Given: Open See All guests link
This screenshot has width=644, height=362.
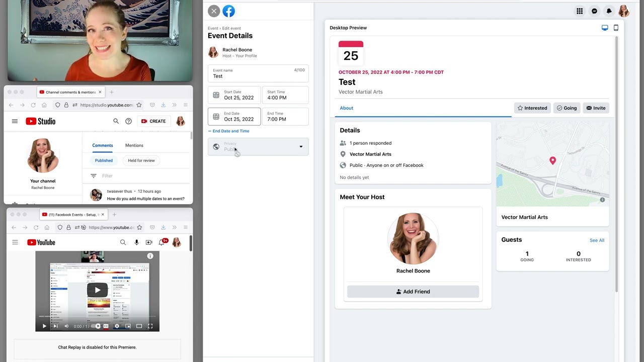Looking at the screenshot, I should point(597,240).
